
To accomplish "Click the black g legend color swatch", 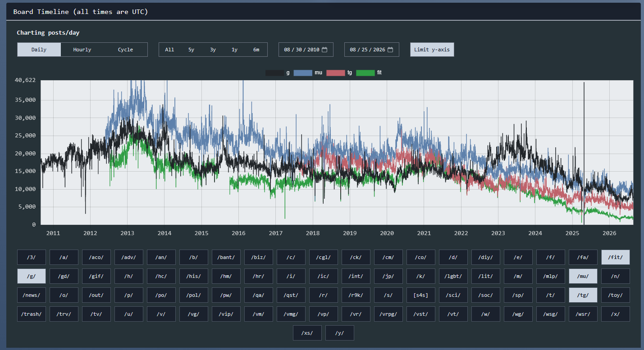I will coord(274,73).
